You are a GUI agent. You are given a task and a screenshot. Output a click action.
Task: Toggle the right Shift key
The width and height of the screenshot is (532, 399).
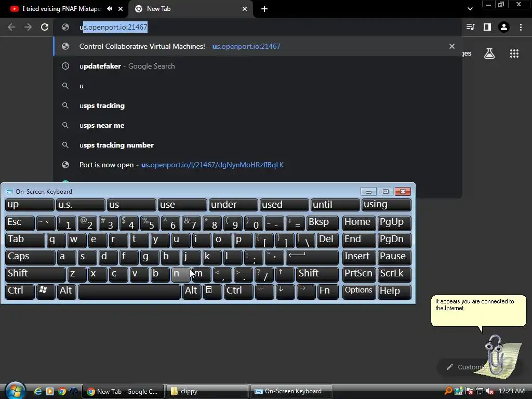coord(317,274)
